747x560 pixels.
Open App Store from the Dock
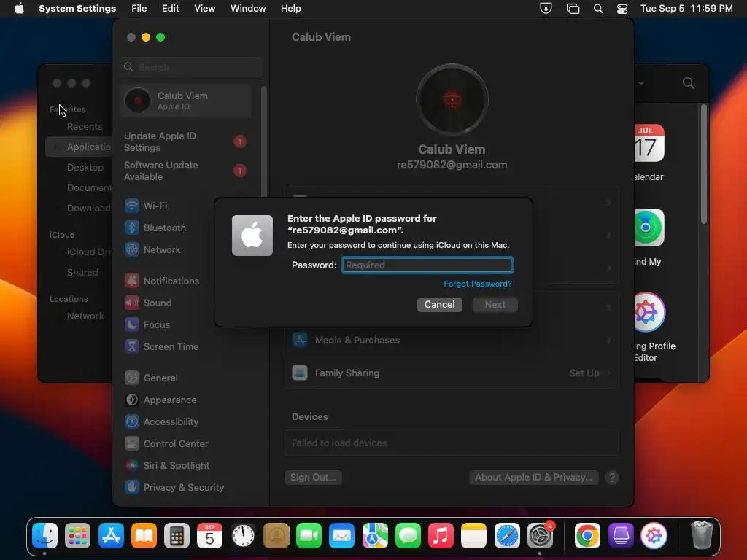pyautogui.click(x=111, y=536)
